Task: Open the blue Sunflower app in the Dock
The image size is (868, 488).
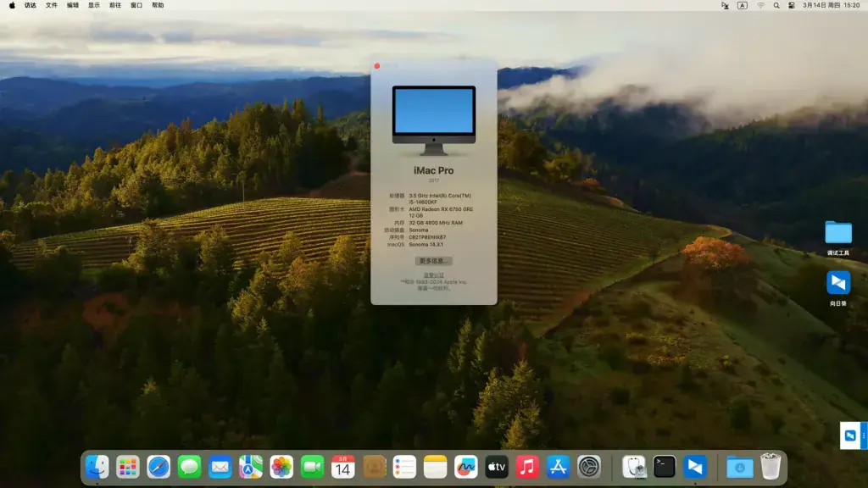Action: point(695,467)
